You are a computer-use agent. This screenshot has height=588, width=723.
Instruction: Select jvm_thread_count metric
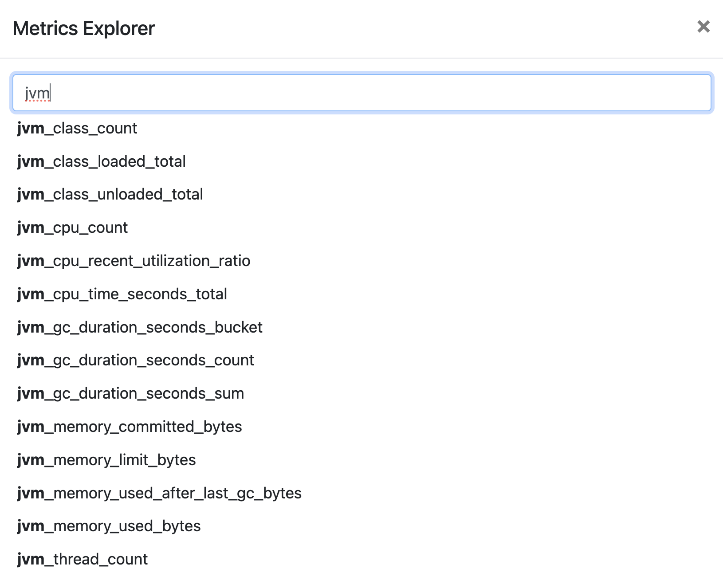coord(82,559)
